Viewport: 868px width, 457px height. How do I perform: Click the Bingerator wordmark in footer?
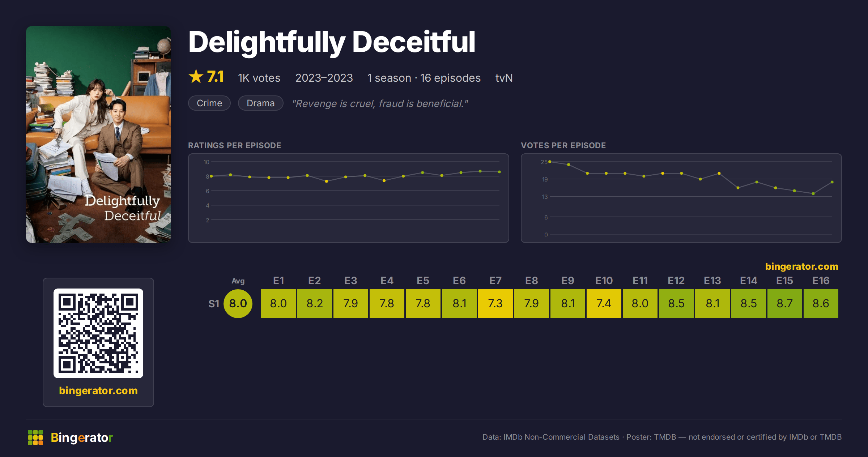click(x=82, y=437)
